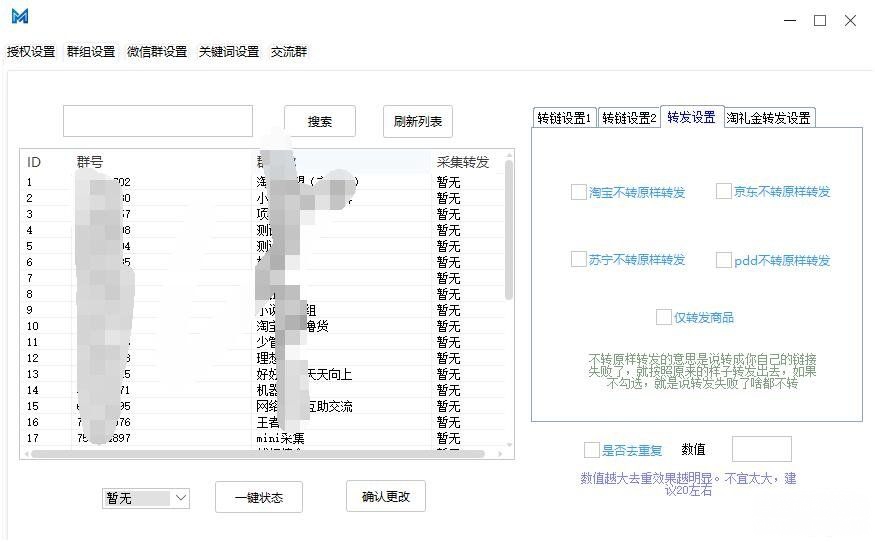Image resolution: width=875 pixels, height=542 pixels.
Task: Click the list scroll-up arrow
Action: [x=508, y=155]
